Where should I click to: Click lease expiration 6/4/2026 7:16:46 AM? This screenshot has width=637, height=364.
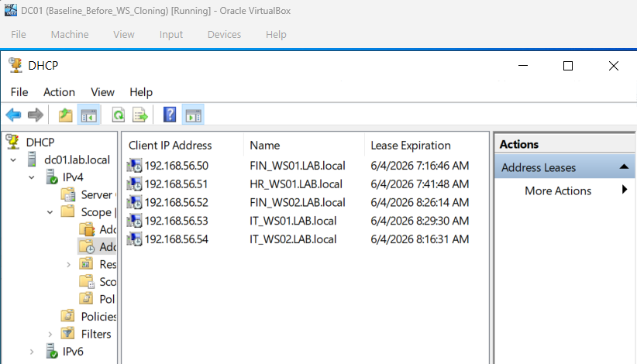coord(420,166)
